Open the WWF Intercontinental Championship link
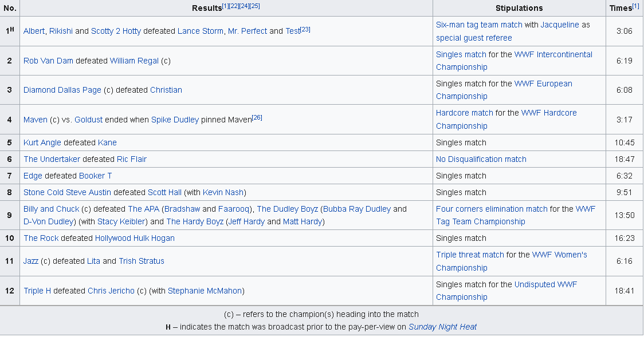The height and width of the screenshot is (337, 644). [x=553, y=54]
